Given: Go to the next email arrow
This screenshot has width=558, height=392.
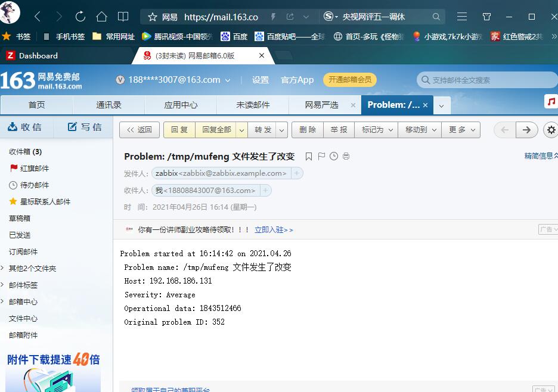Looking at the screenshot, I should 526,130.
